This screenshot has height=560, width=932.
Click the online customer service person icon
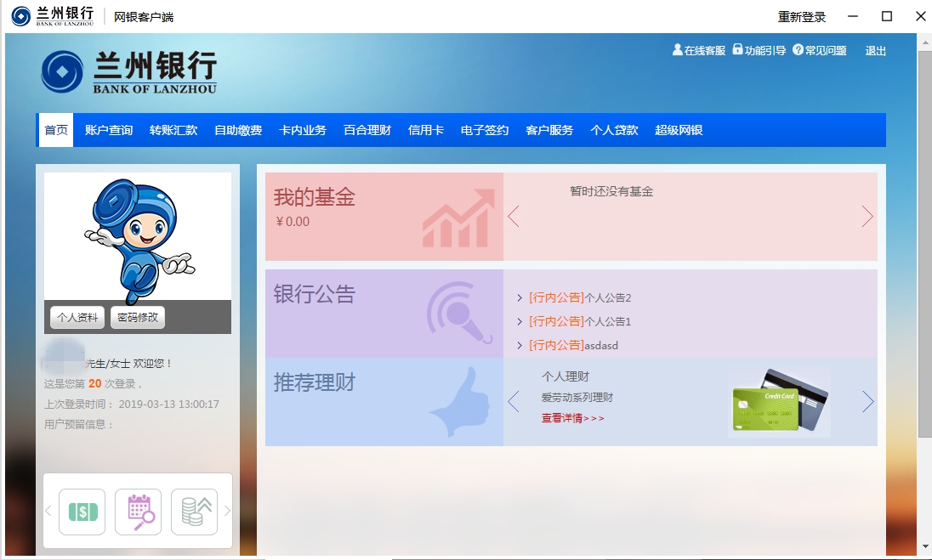(677, 50)
